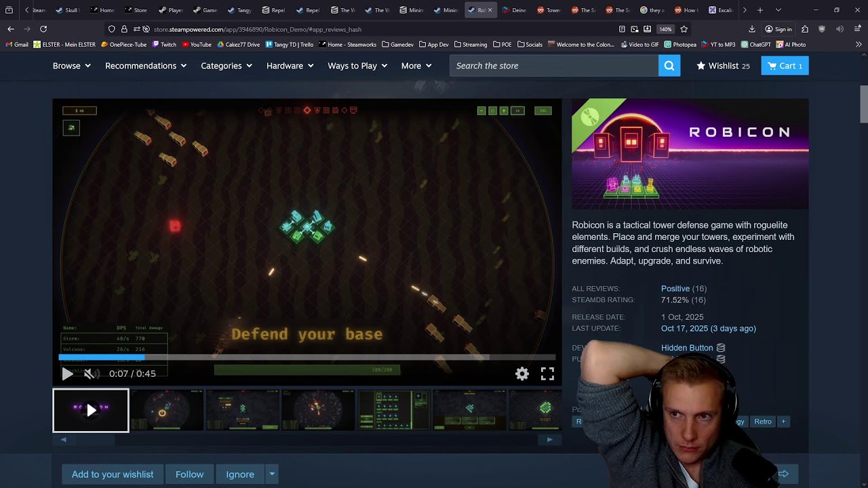Expand the Recommendations menu
The image size is (868, 488).
[x=146, y=66]
